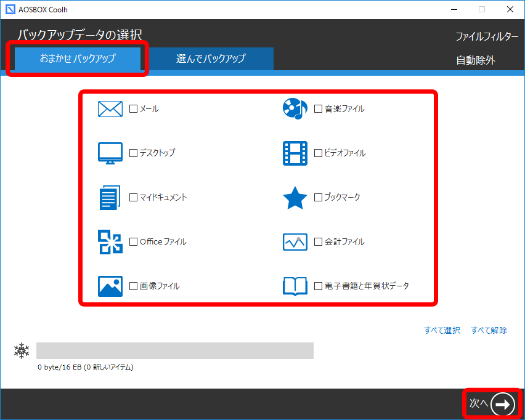Click the video files filmstrip icon

pyautogui.click(x=295, y=153)
